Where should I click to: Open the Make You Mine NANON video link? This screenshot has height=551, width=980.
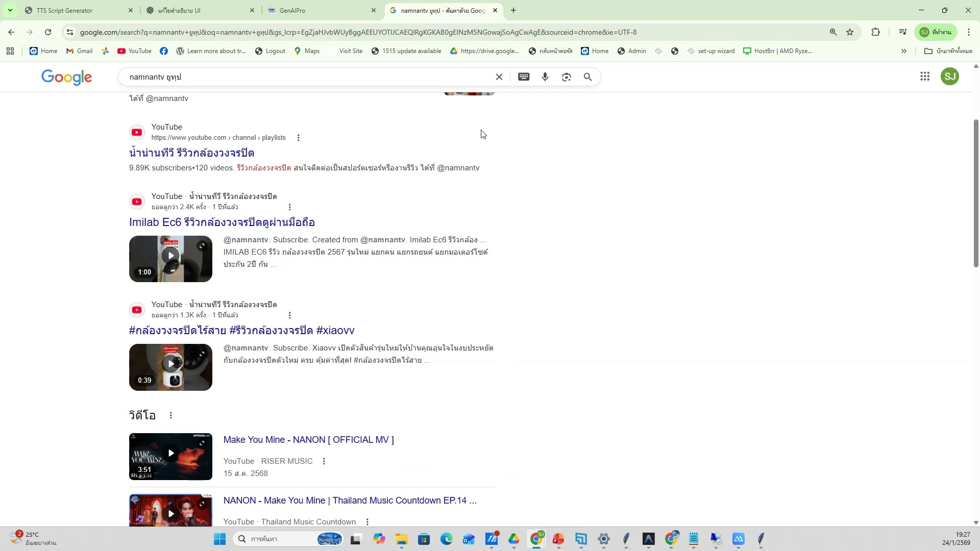(308, 440)
